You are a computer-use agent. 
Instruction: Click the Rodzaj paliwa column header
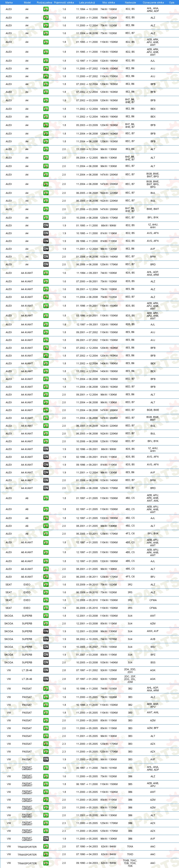point(44,2)
